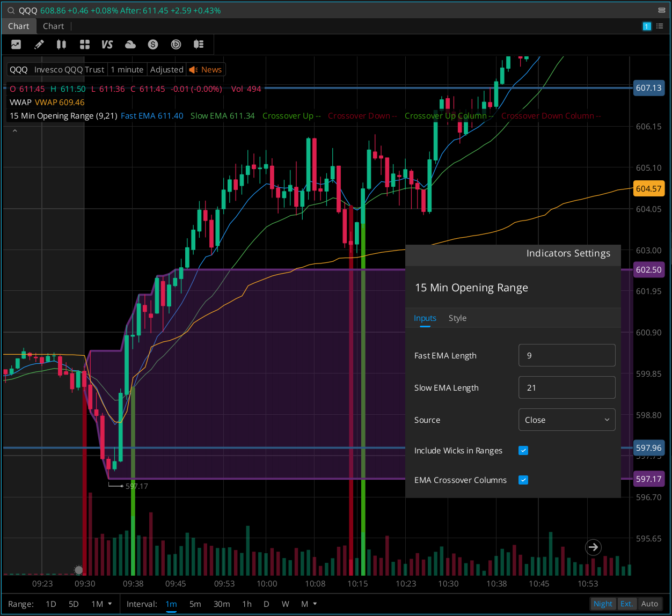This screenshot has height=616, width=672.
Task: Select the pencil drawing tool
Action: 39,45
